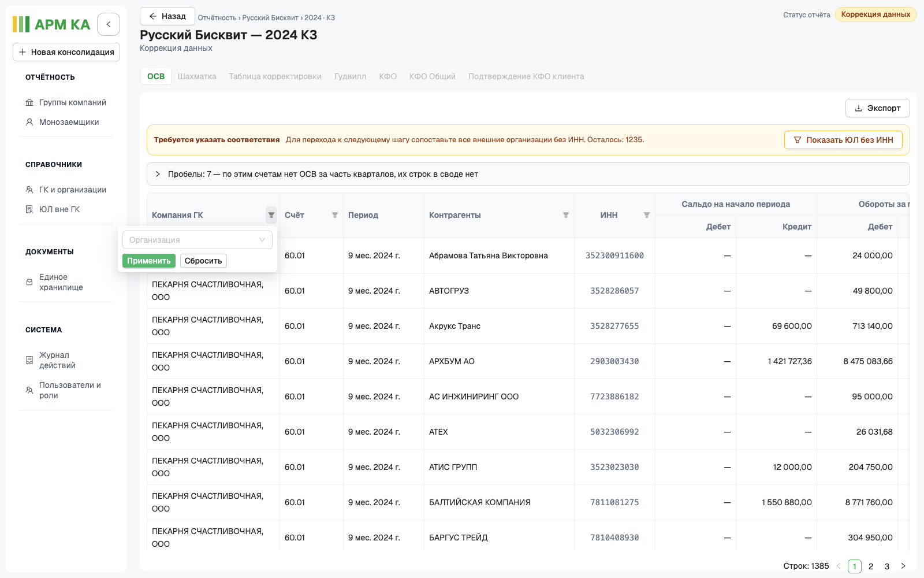Click Показать ЮЛ без ИНН button

click(843, 140)
